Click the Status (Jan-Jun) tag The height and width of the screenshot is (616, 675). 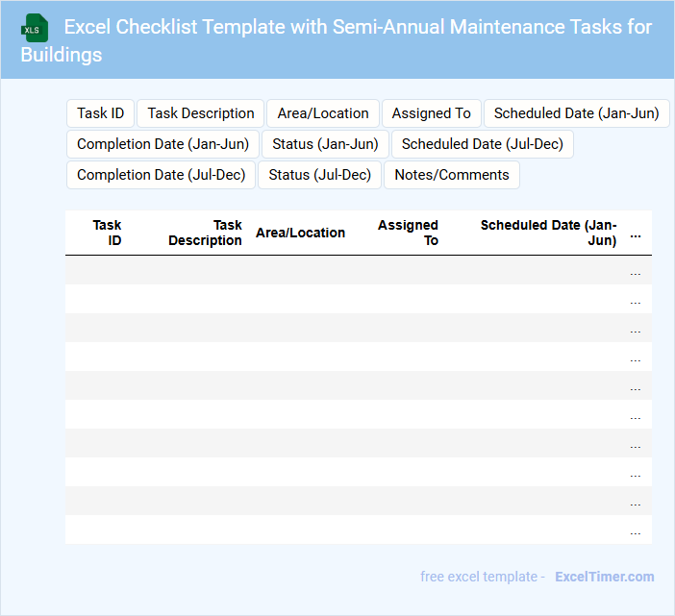(325, 144)
